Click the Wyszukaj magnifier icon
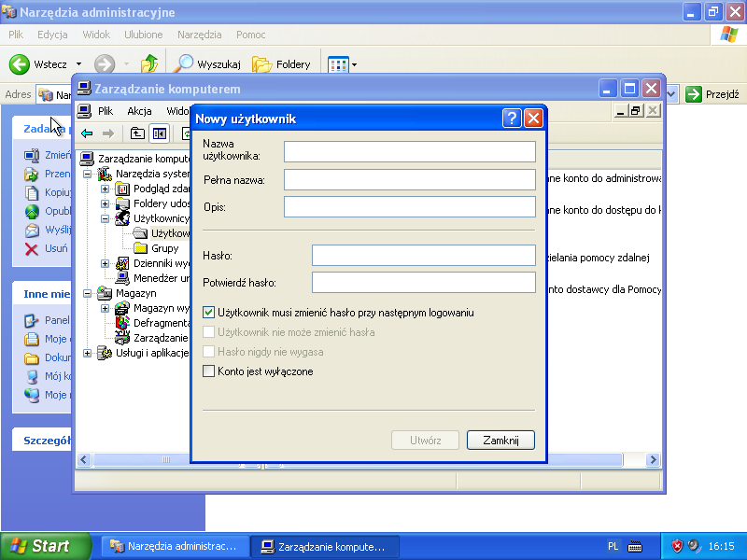 click(185, 64)
